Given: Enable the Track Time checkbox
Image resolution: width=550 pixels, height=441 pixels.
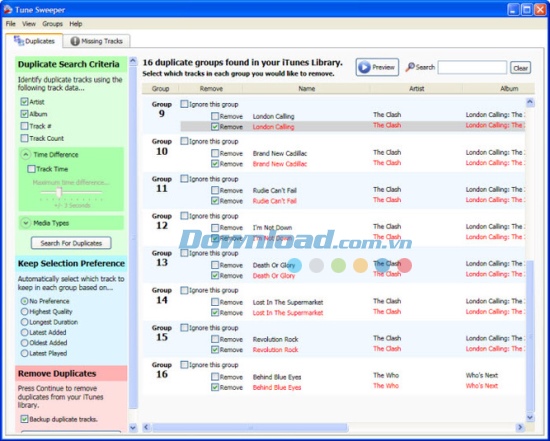Looking at the screenshot, I should point(31,169).
